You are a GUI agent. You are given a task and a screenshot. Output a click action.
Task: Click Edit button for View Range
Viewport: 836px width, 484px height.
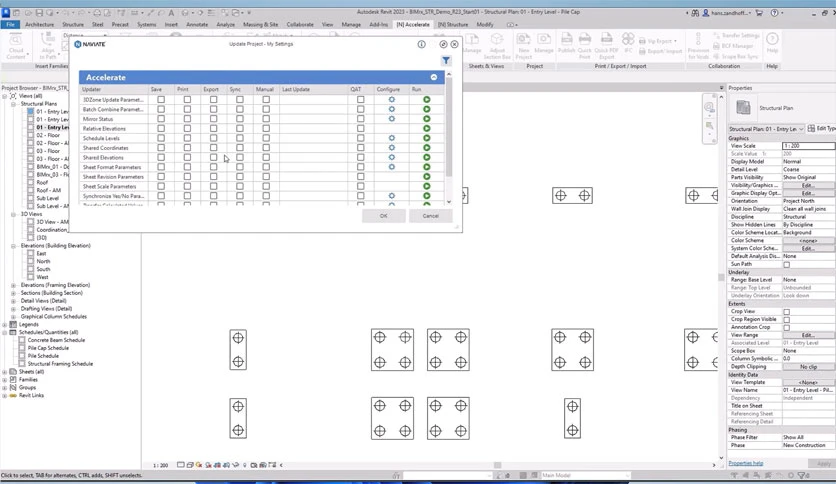(x=807, y=335)
